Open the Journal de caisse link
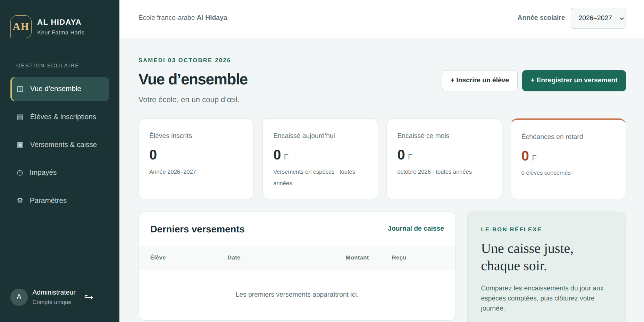This screenshot has width=644, height=322. (x=416, y=229)
